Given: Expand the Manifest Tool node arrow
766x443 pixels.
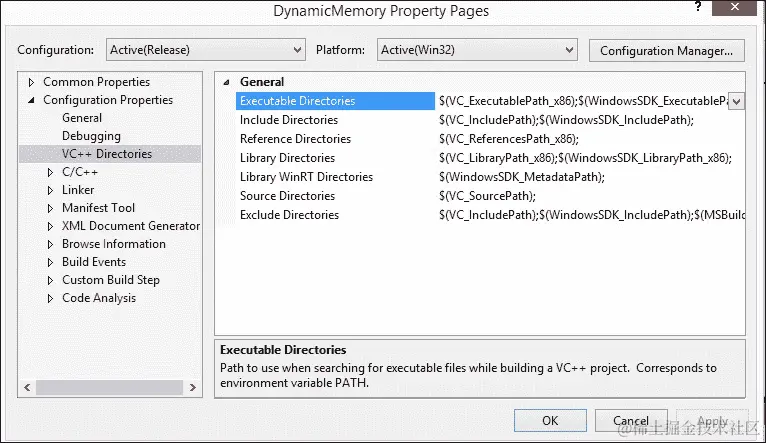Looking at the screenshot, I should (50, 208).
